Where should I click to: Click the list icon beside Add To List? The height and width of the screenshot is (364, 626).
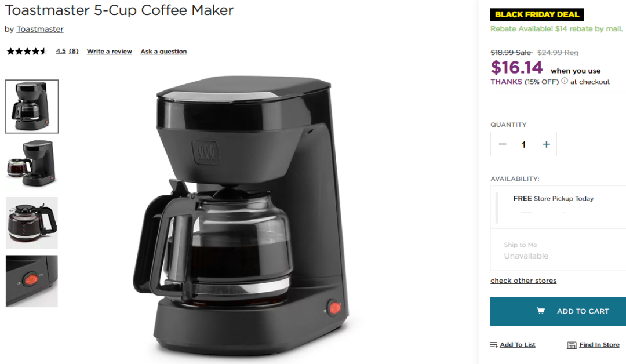tap(494, 345)
